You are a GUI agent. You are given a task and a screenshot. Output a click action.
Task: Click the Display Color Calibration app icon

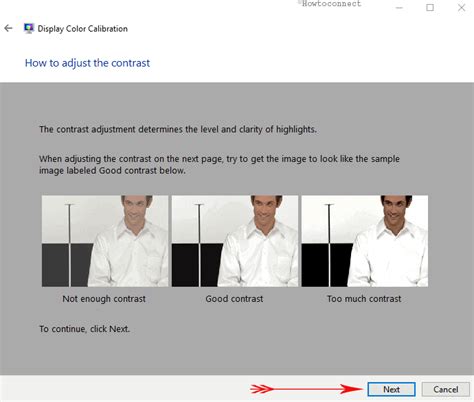pyautogui.click(x=29, y=28)
